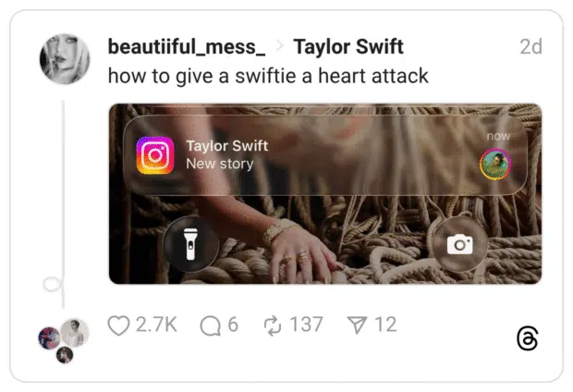Image resolution: width=573 pixels, height=392 pixels.
Task: Expand the attached lock screen image
Action: [x=325, y=194]
